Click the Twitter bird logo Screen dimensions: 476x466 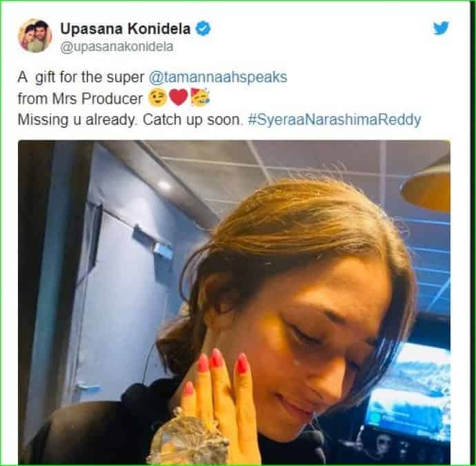coord(441,28)
